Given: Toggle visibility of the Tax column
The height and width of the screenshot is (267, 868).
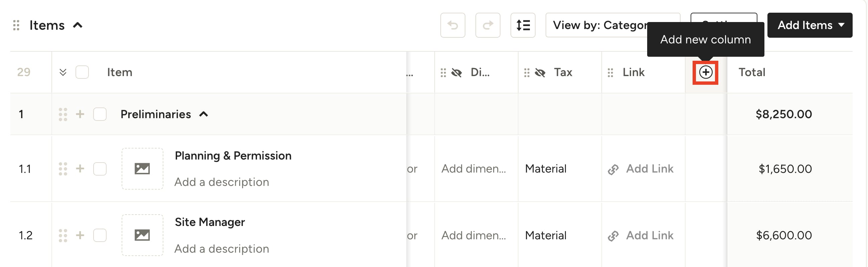Looking at the screenshot, I should pyautogui.click(x=540, y=72).
